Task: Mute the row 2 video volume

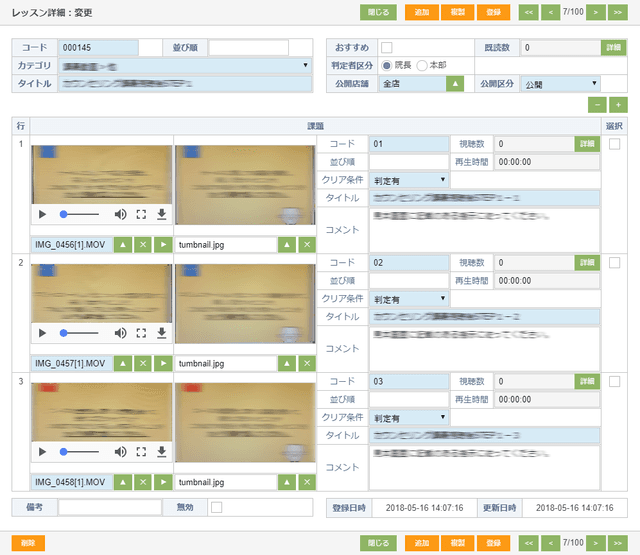Action: coord(120,333)
